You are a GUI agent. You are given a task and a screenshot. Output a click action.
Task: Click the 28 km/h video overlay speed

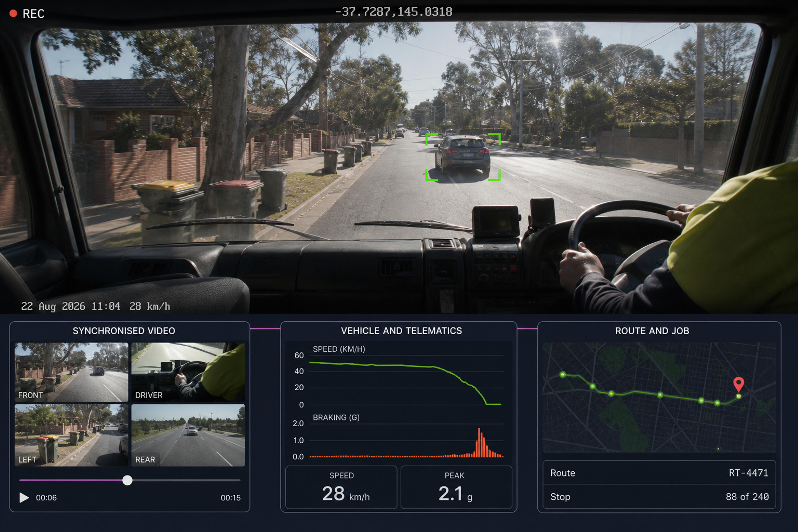[150, 306]
